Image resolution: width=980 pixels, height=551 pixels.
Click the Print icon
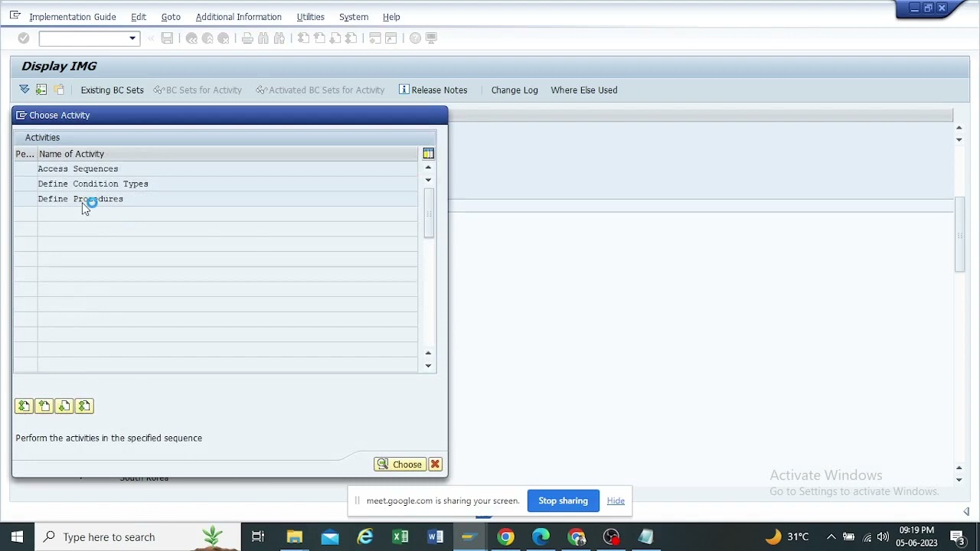click(247, 38)
